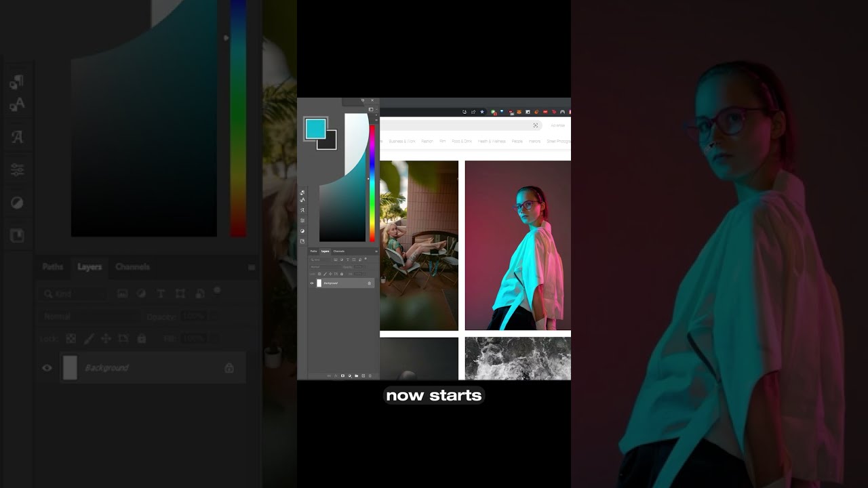Open the green browser extension icon

(x=493, y=112)
